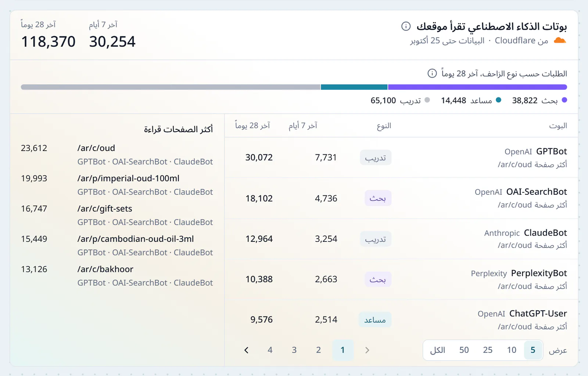
Task: Click the purple search segment of the bar
Action: (x=477, y=87)
